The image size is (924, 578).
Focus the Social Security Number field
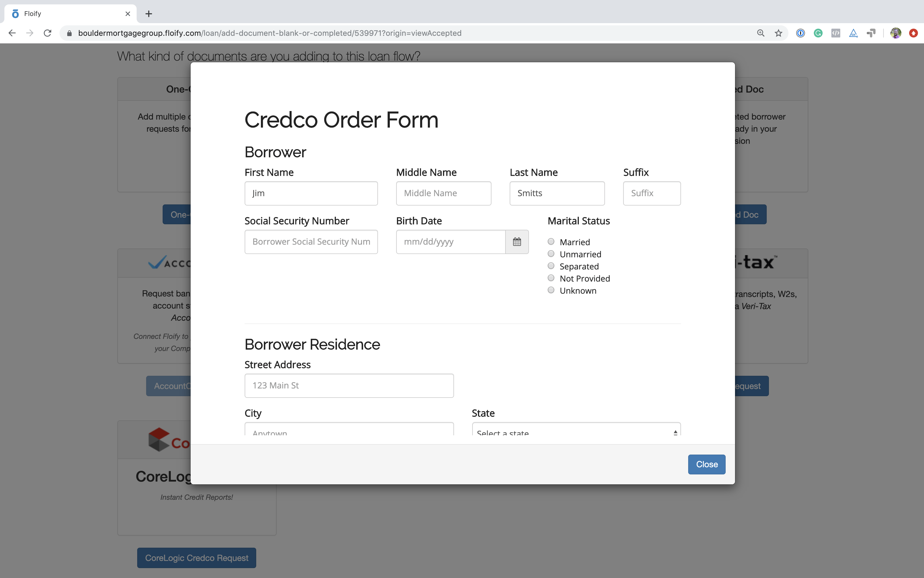pos(311,242)
